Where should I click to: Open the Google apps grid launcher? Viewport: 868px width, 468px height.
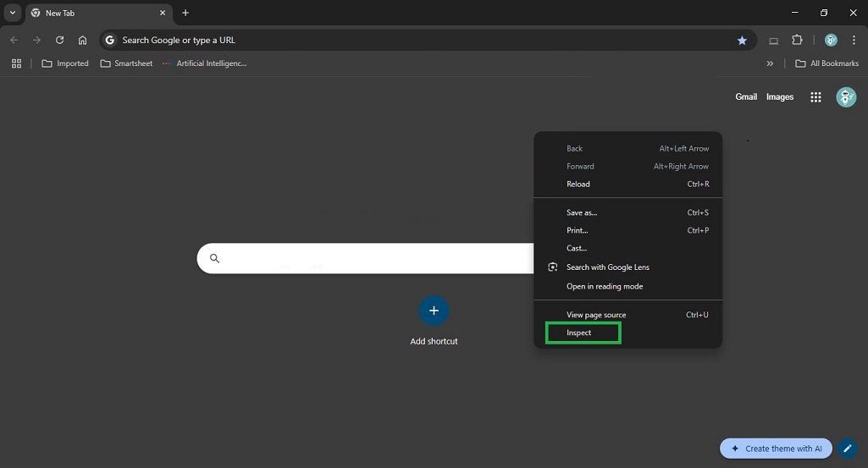pyautogui.click(x=815, y=97)
